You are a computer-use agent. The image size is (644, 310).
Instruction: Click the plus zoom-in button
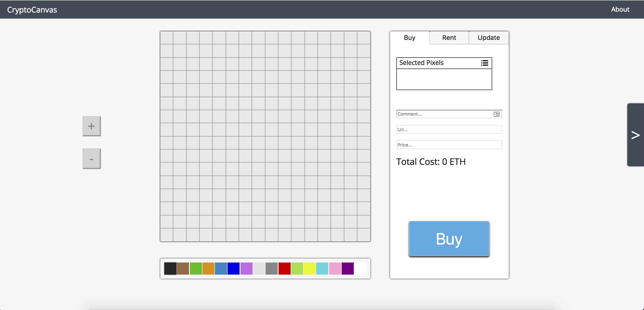(91, 126)
